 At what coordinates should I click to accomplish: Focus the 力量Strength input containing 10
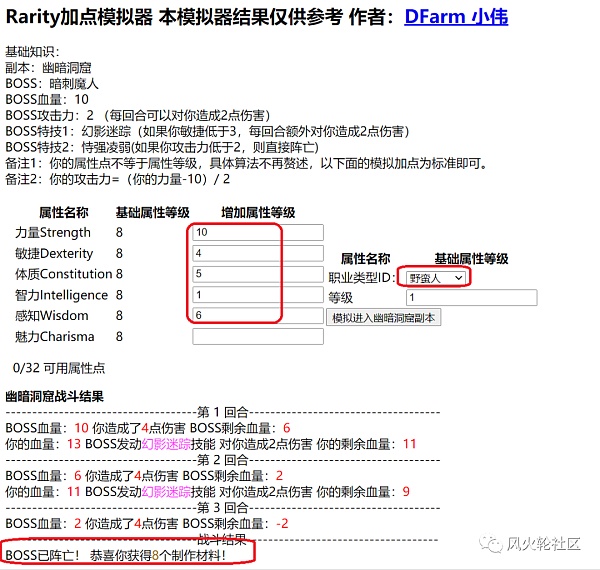(257, 232)
